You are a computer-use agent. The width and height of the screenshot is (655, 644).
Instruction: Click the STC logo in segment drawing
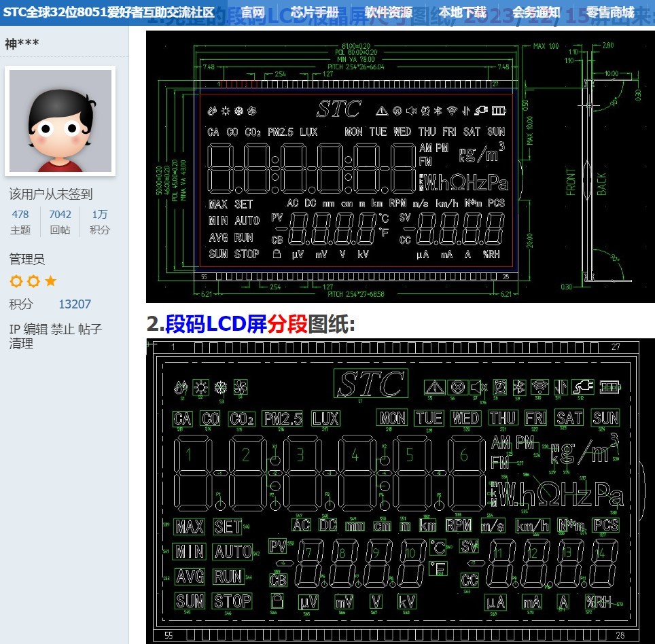[371, 383]
